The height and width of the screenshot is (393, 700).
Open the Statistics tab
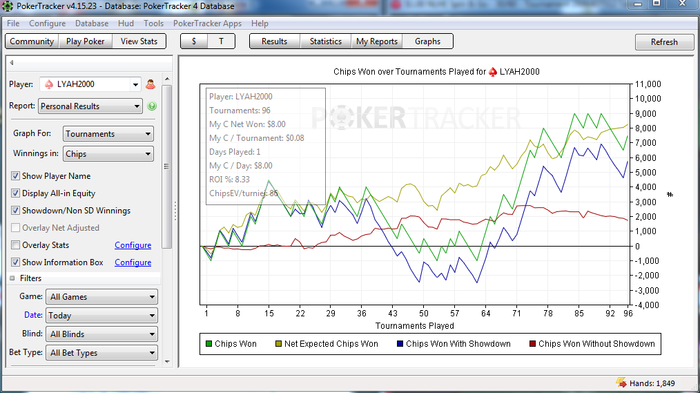click(x=325, y=42)
